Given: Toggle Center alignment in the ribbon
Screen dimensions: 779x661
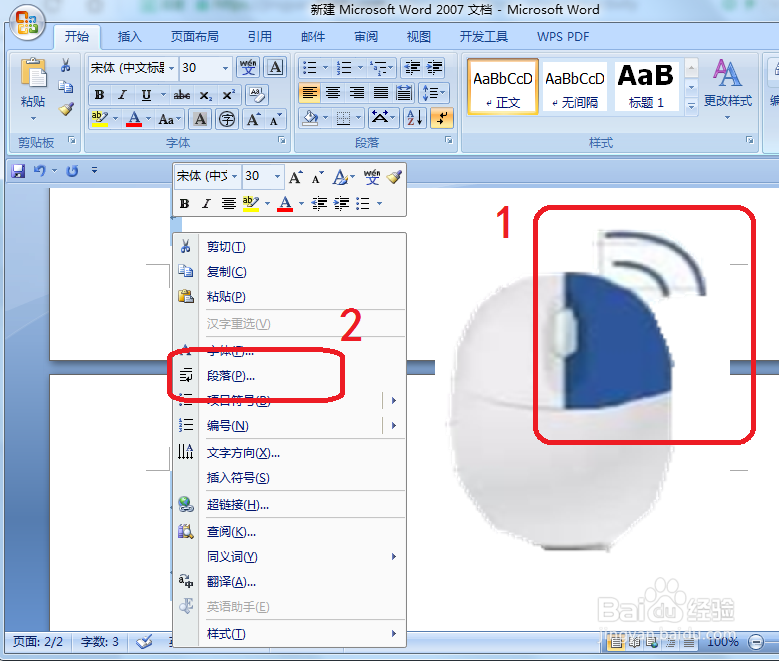Looking at the screenshot, I should coord(333,93).
